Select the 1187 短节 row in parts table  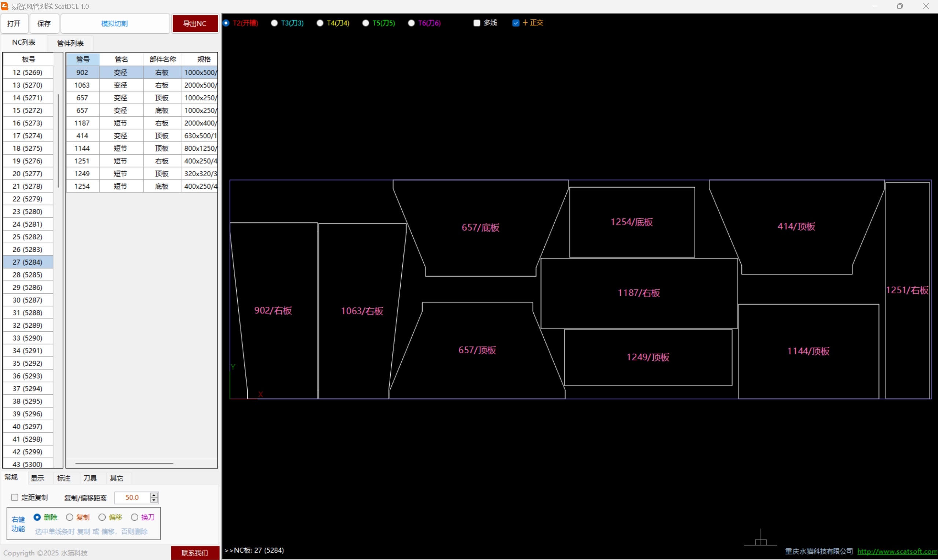tap(121, 123)
